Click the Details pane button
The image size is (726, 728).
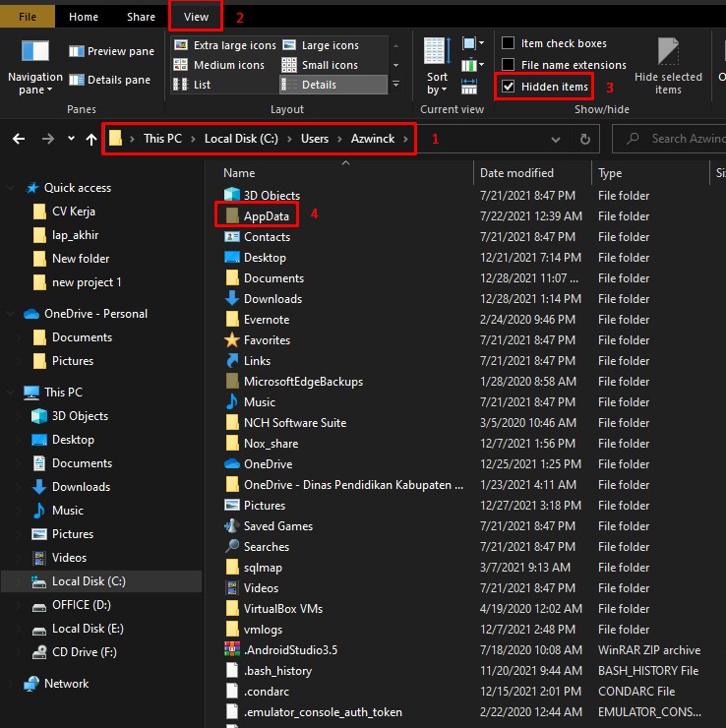(110, 80)
